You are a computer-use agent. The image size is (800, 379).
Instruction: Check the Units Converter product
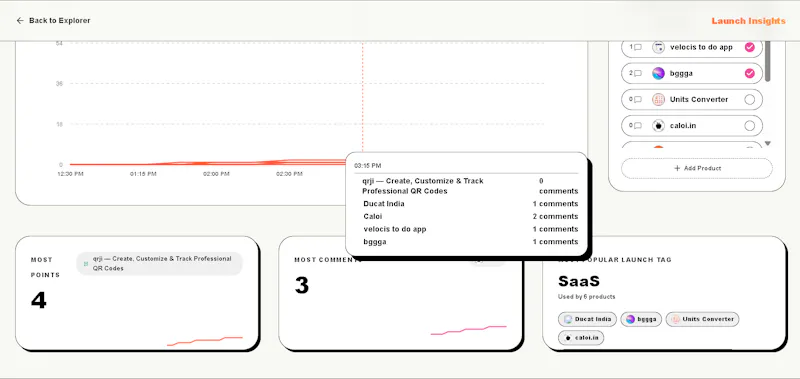point(749,99)
